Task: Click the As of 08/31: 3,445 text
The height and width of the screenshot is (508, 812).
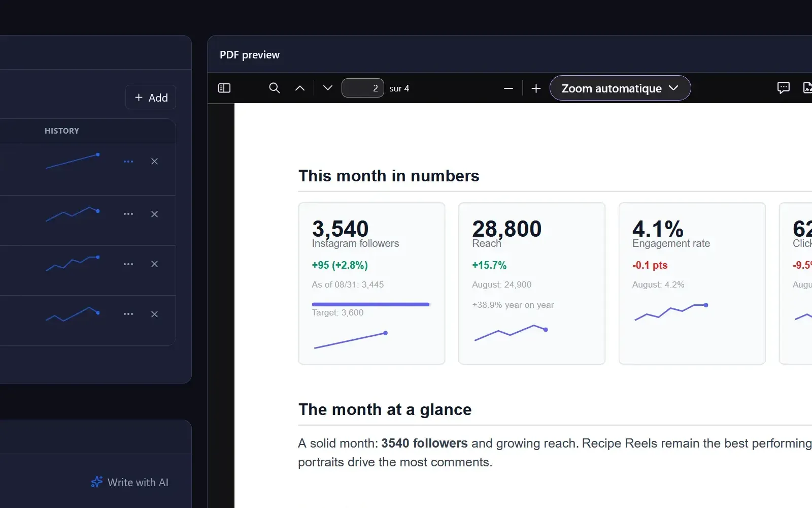Action: coord(348,284)
